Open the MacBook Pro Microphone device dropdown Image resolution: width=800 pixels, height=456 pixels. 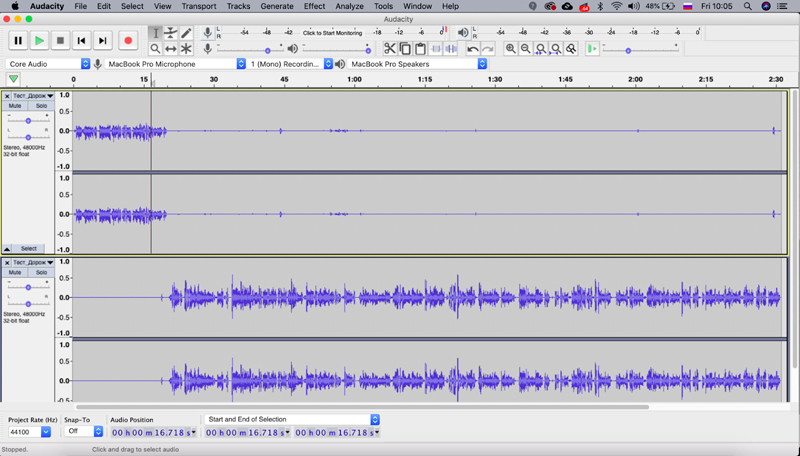click(176, 64)
